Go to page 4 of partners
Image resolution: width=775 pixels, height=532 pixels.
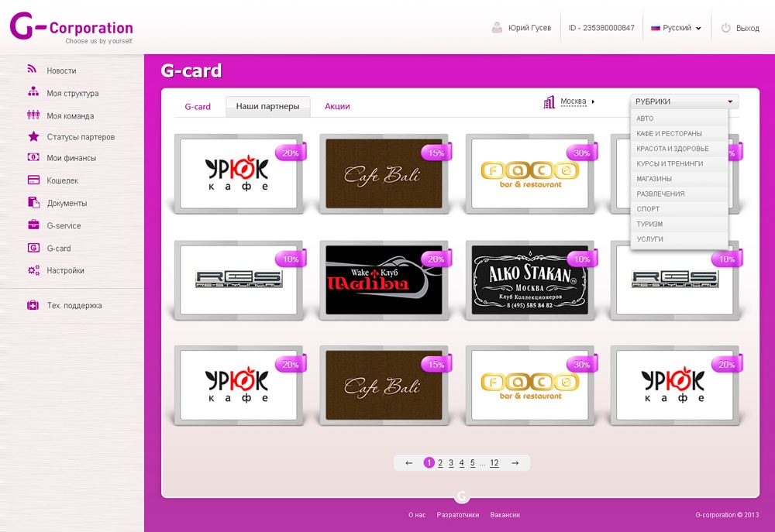pos(462,463)
